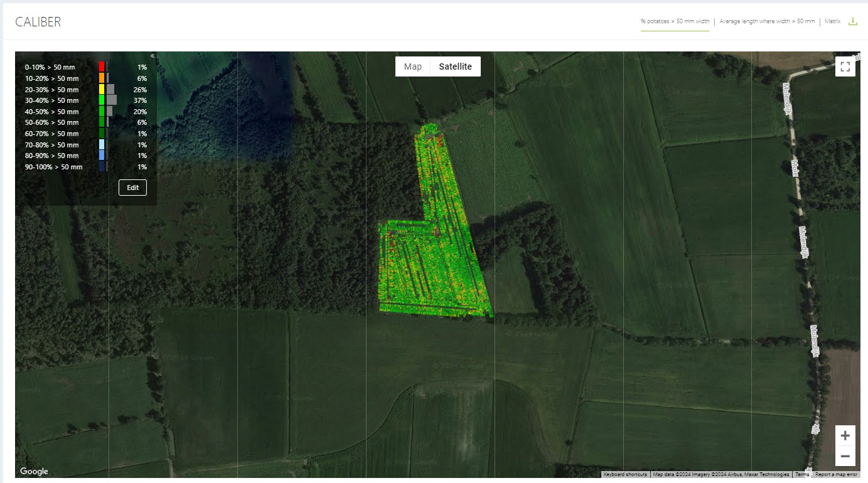This screenshot has width=868, height=483.
Task: Click the Google logo on map
Action: coord(34,471)
